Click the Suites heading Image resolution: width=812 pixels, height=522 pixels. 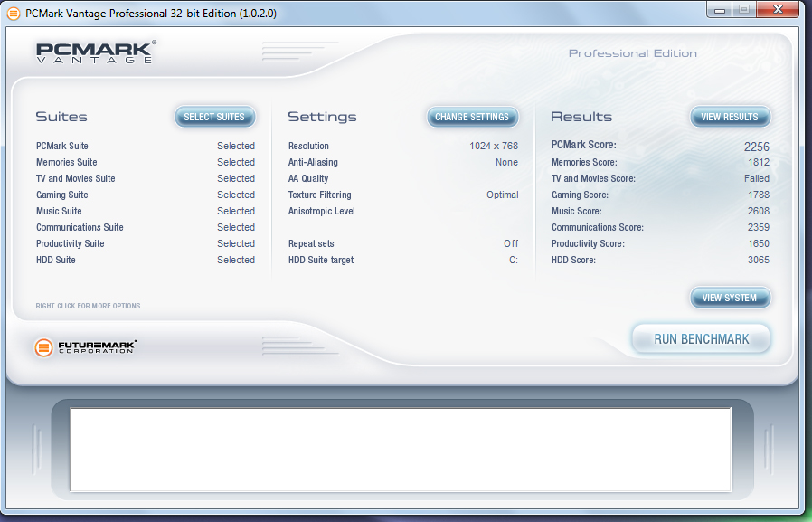coord(61,117)
